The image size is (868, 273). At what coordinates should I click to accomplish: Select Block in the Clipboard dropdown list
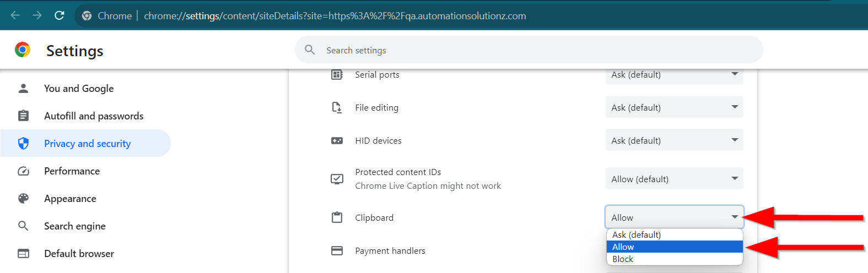coord(623,259)
